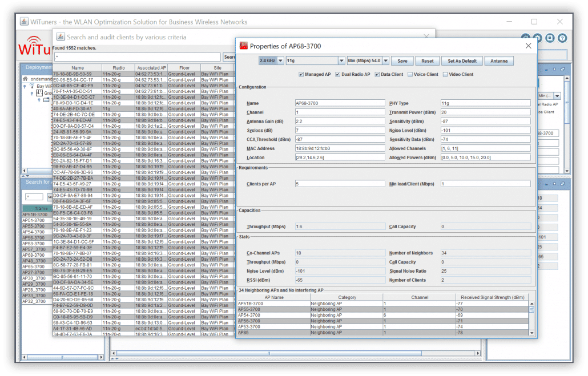
Task: Select AP85 row in neighboring APs table
Action: point(383,333)
